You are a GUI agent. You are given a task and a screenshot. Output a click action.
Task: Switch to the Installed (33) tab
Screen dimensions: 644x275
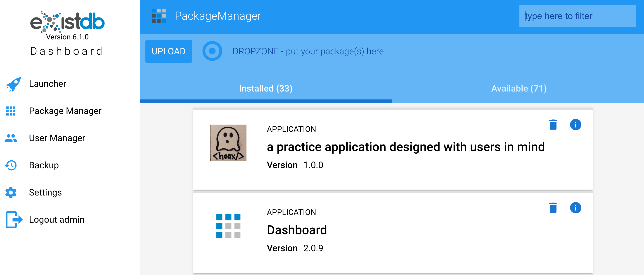pyautogui.click(x=266, y=88)
